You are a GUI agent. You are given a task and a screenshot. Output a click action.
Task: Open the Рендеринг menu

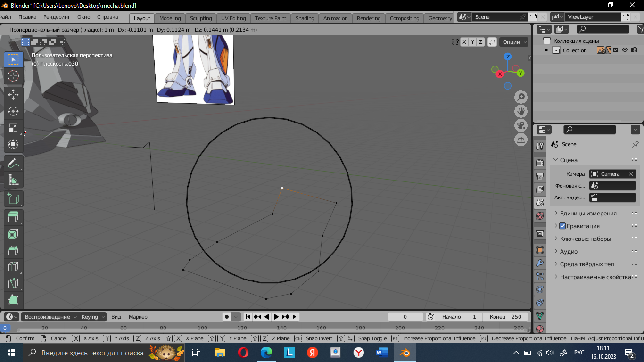click(57, 17)
